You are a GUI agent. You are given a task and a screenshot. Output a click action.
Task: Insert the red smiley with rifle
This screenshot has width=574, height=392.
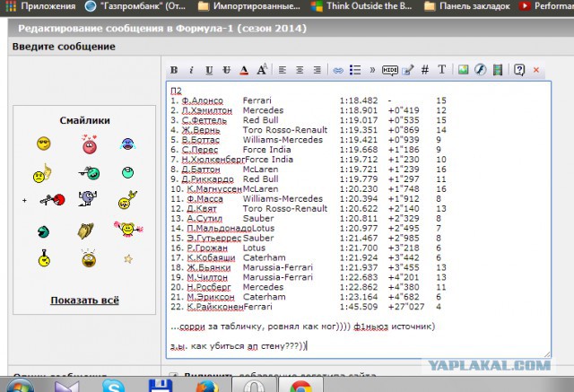[x=52, y=200]
